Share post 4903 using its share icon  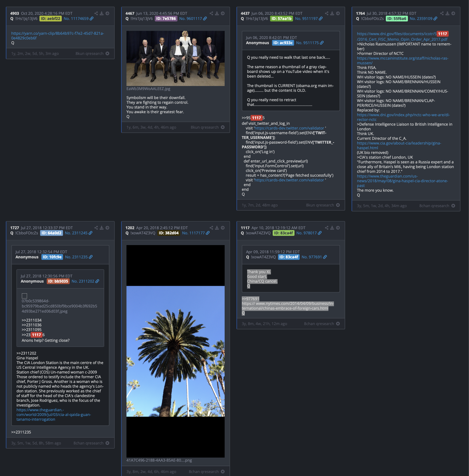pyautogui.click(x=96, y=13)
